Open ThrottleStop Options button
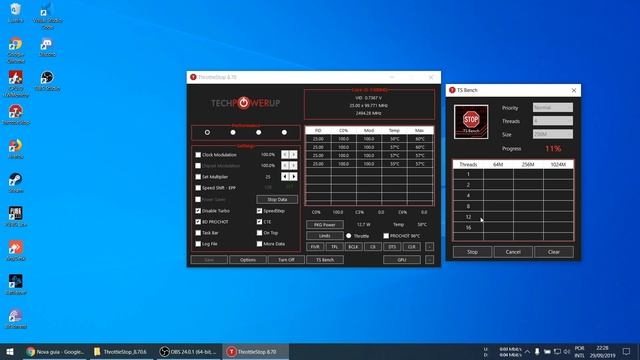 click(x=248, y=260)
